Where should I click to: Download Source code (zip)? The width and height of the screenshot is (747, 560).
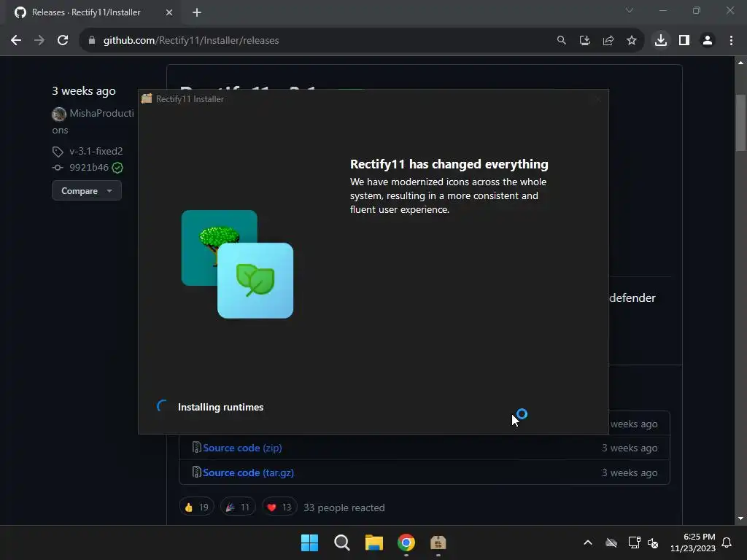(242, 448)
